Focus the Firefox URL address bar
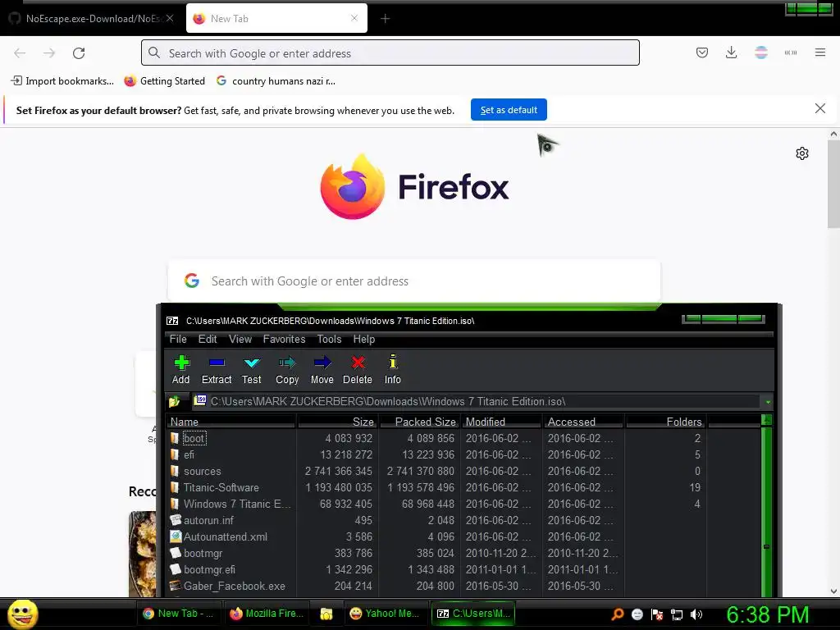This screenshot has width=840, height=630. coord(390,52)
